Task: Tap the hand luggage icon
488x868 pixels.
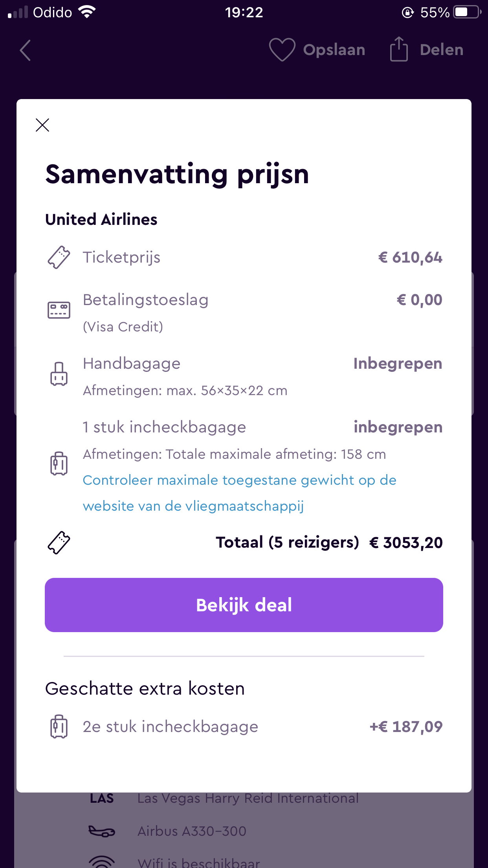Action: point(59,373)
